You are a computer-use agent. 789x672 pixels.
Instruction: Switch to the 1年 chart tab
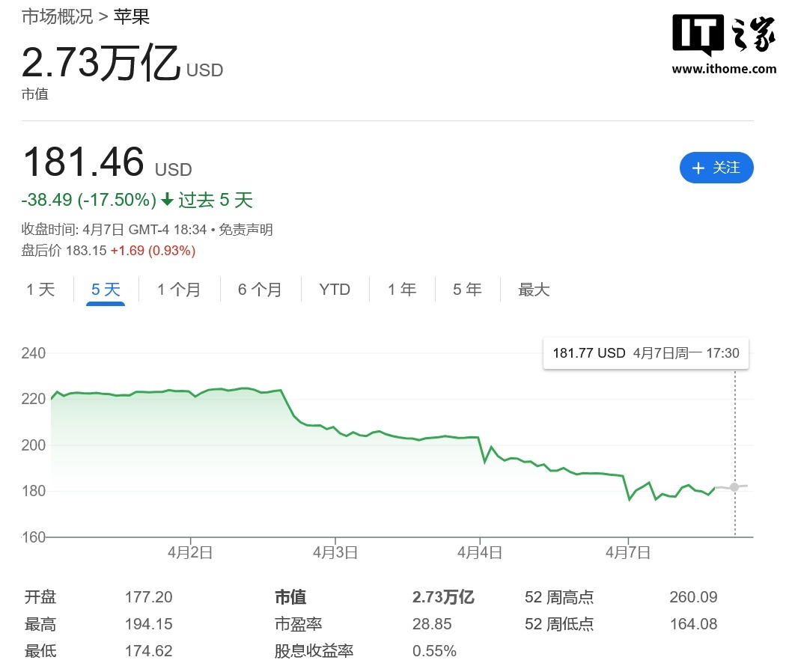402,289
